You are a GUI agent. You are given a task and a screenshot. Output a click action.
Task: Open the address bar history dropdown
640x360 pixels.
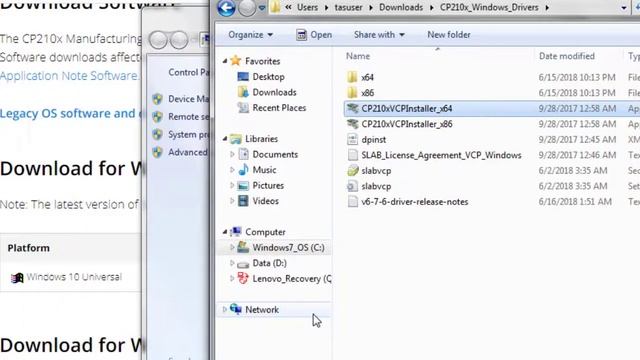point(624,8)
